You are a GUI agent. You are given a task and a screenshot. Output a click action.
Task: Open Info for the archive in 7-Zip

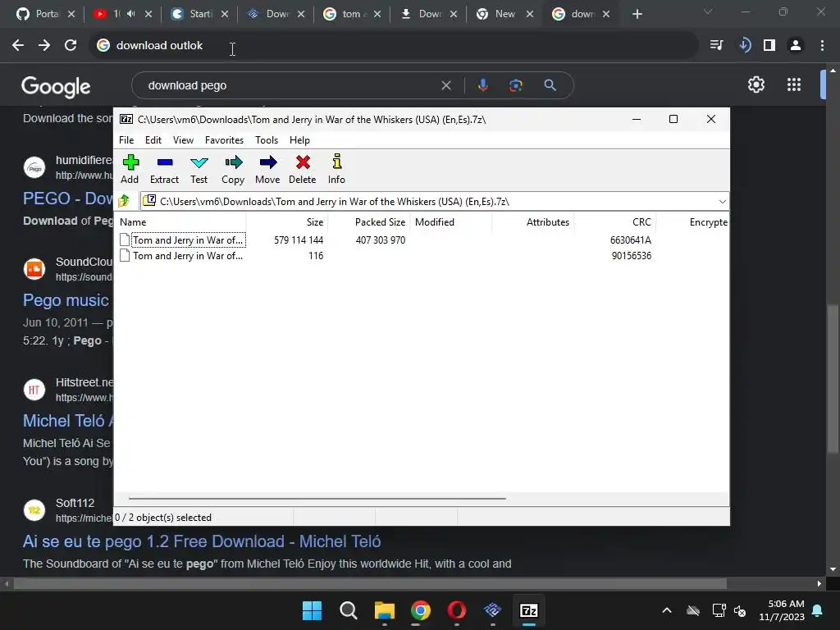pos(336,169)
